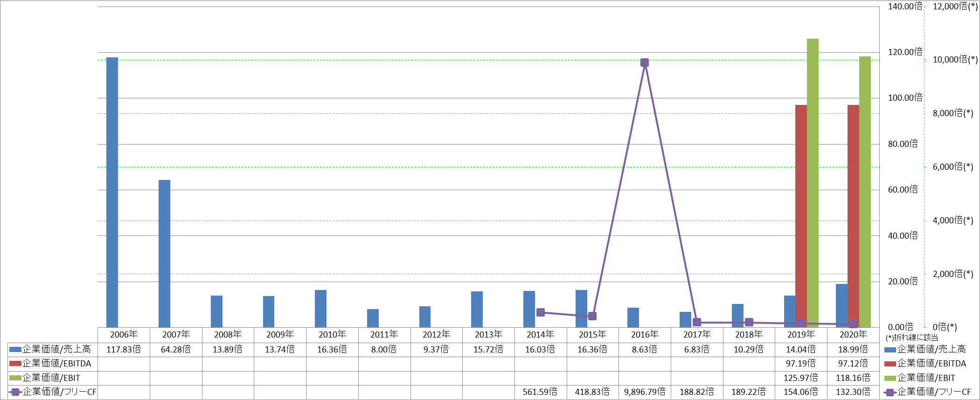Click the 18.99倍 table cell

853,349
